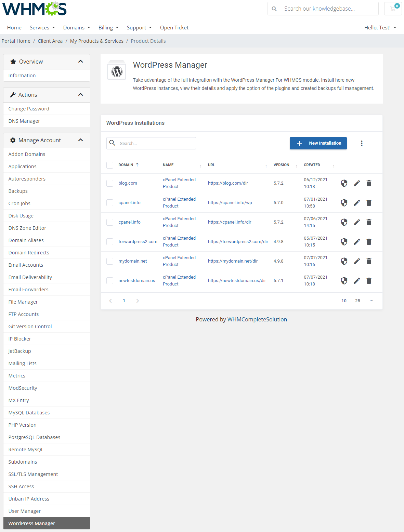Edit the forwordpress2.com installation
Screen dimensions: 404x532
coord(357,242)
